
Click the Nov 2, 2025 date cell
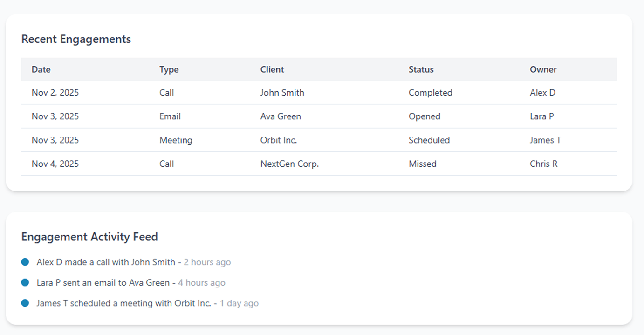[55, 93]
